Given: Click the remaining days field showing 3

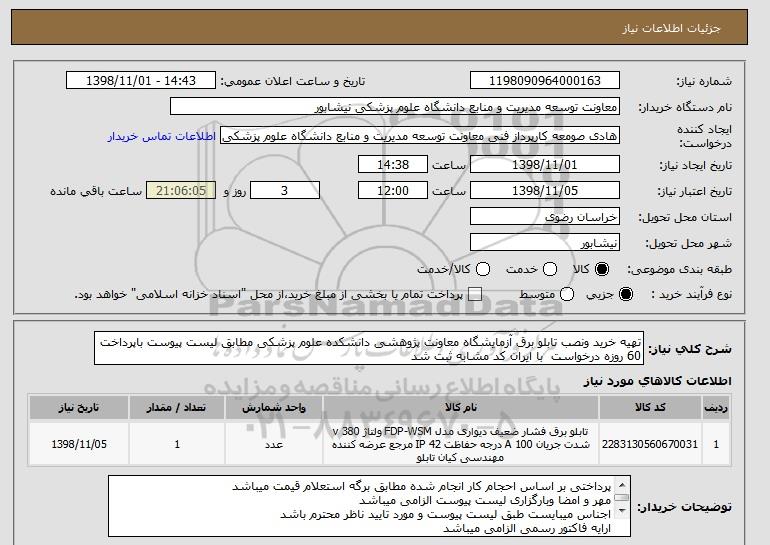Looking at the screenshot, I should 285,191.
